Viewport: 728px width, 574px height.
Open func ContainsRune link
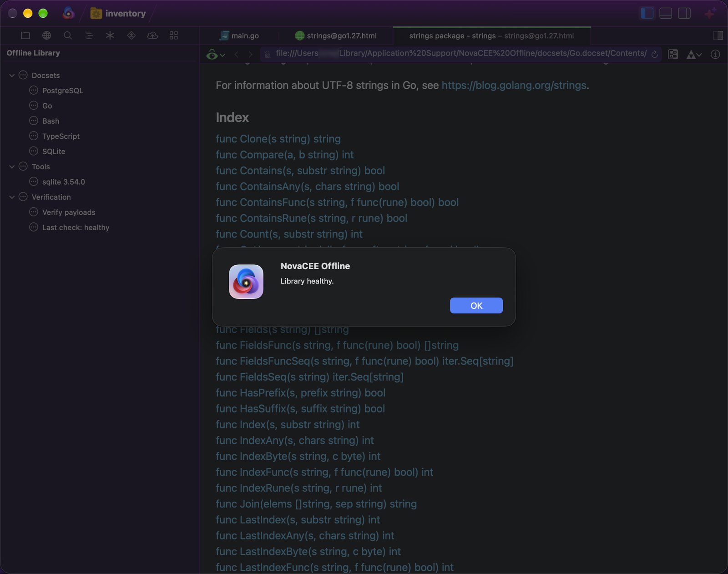311,218
